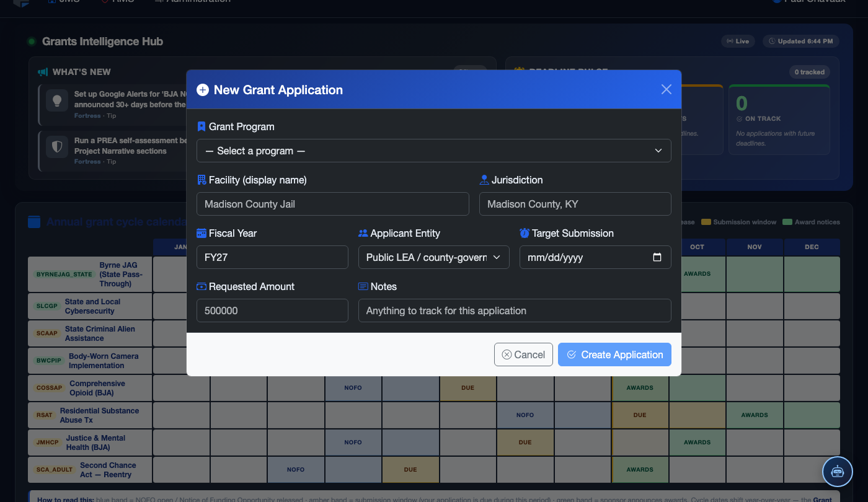The width and height of the screenshot is (868, 502).
Task: Click the Fiscal Year field showing FY27
Action: click(x=272, y=257)
